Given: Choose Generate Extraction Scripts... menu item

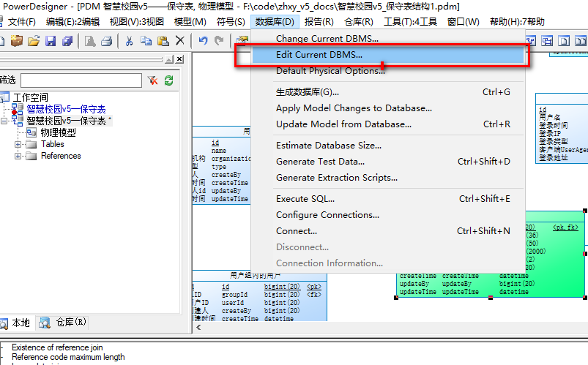Looking at the screenshot, I should (388, 178).
